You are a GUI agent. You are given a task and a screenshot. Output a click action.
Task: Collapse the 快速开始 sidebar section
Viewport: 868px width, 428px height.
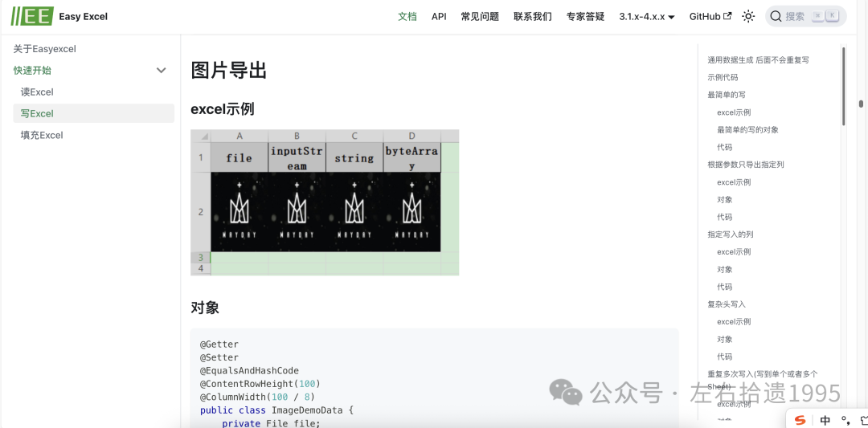(161, 71)
